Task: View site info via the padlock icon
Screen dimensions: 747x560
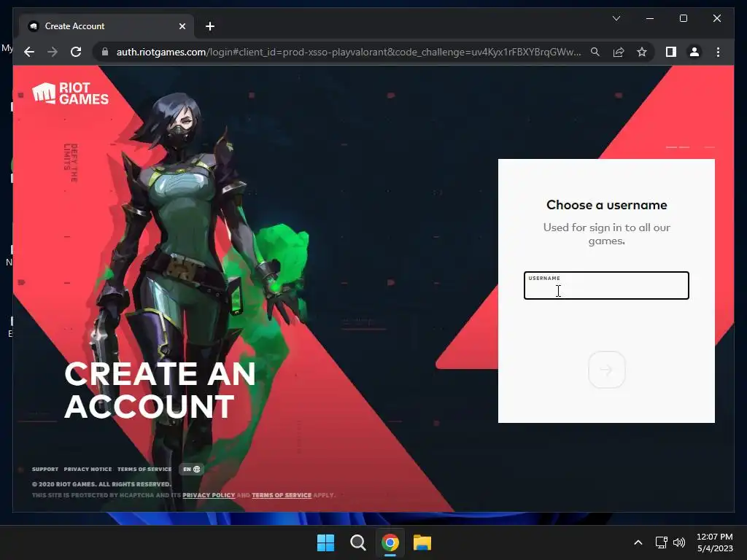Action: [105, 52]
